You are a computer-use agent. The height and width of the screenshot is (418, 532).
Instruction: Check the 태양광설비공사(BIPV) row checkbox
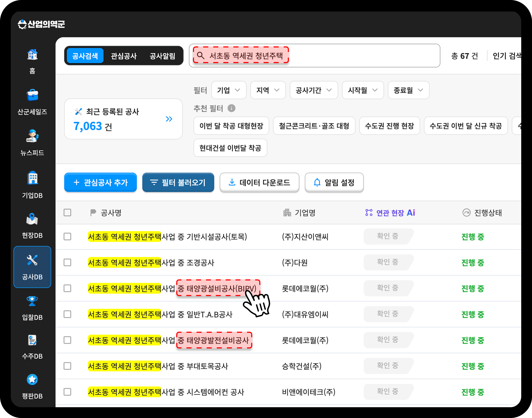(x=67, y=288)
